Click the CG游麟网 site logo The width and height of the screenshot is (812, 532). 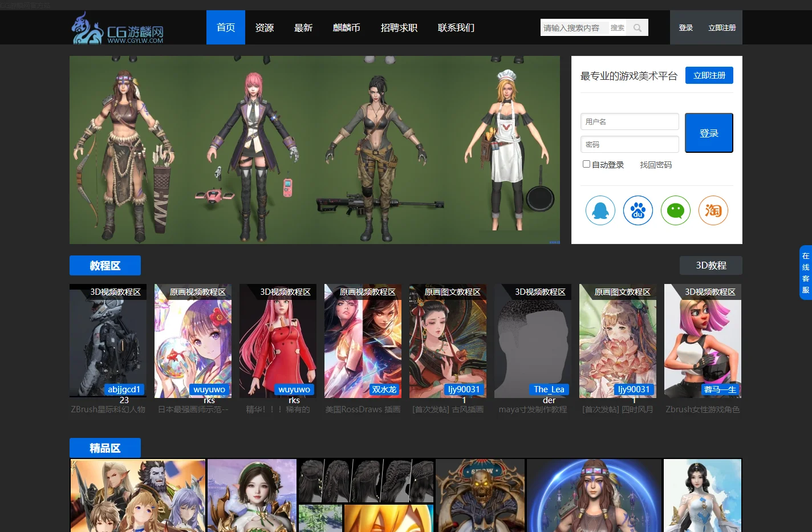(117, 28)
